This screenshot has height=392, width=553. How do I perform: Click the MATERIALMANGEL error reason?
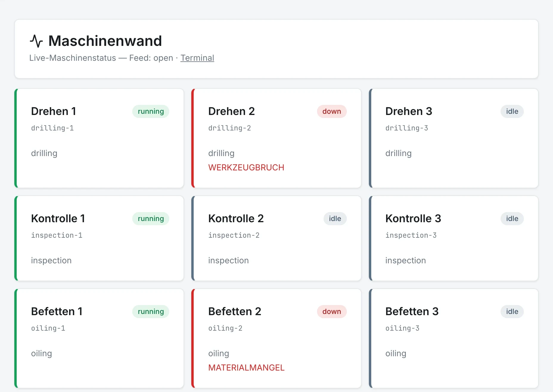[x=246, y=368]
